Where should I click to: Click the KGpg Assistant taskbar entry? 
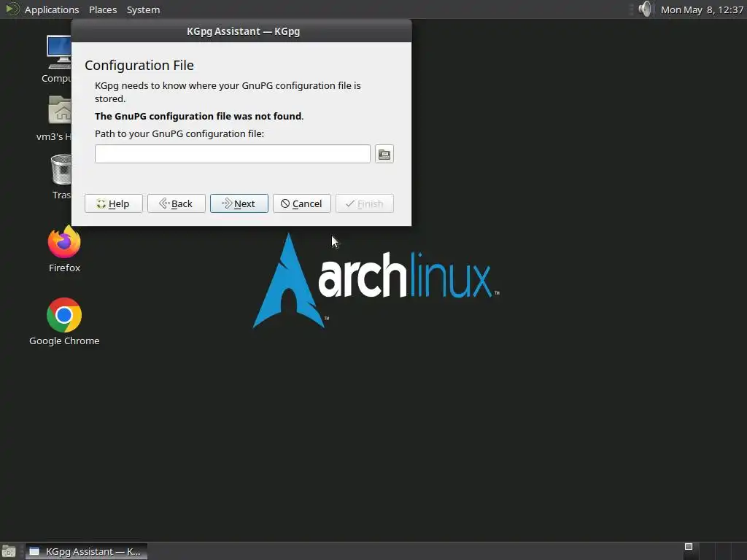86,551
